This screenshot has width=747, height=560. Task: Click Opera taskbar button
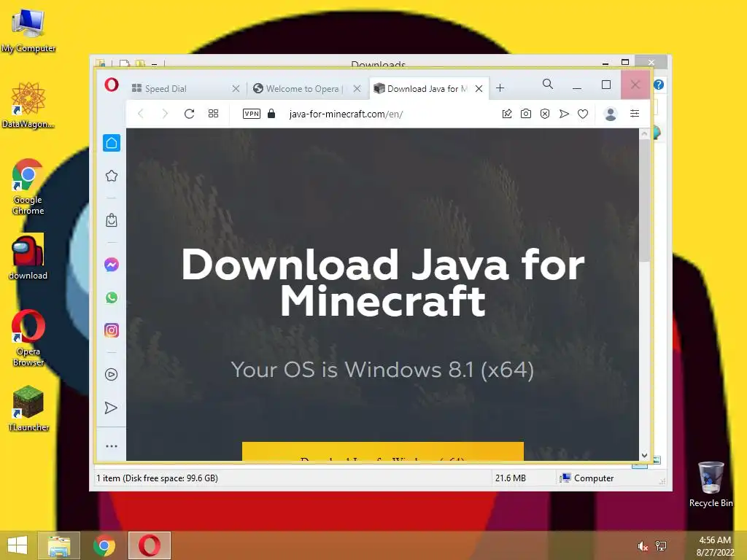[x=149, y=545]
